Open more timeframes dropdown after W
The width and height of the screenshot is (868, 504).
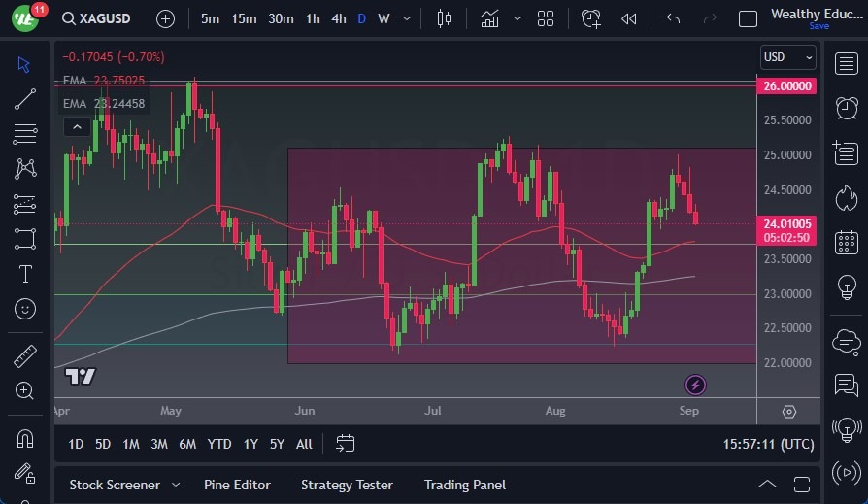click(406, 18)
